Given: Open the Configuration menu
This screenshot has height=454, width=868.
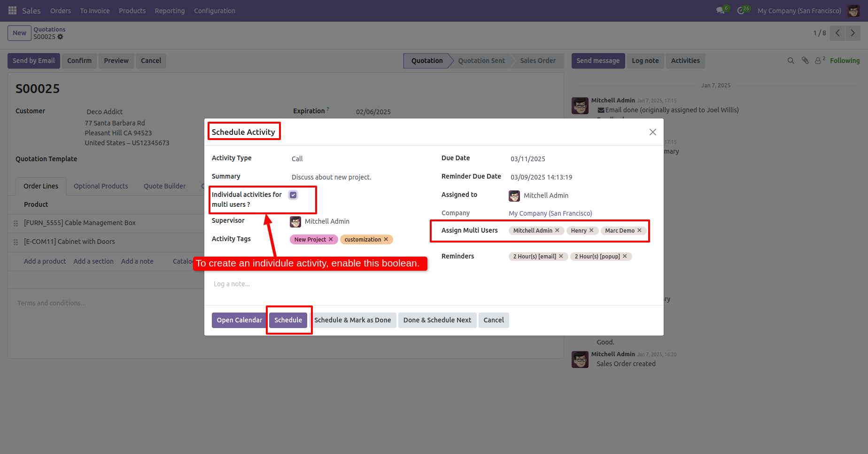Looking at the screenshot, I should tap(215, 11).
